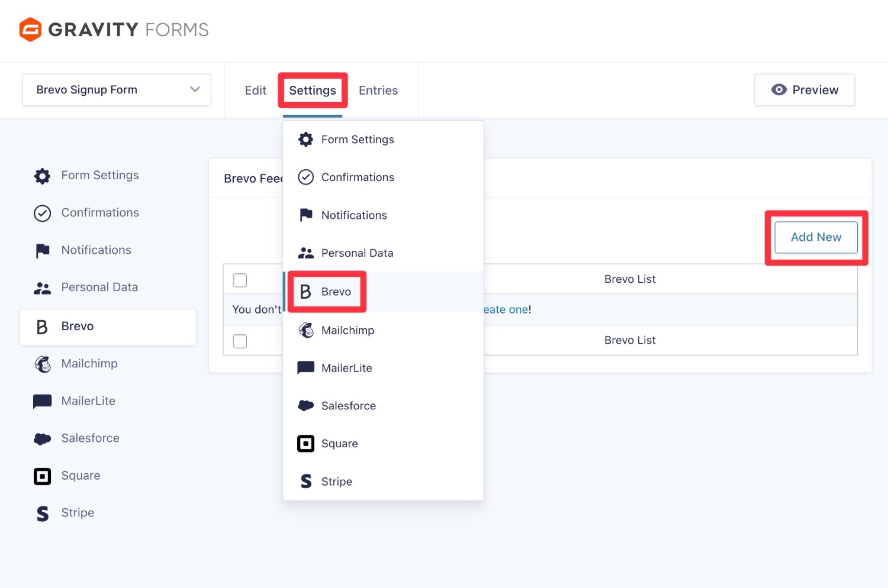Open Brevo label in left sidebar
This screenshot has width=888, height=588.
pos(78,326)
